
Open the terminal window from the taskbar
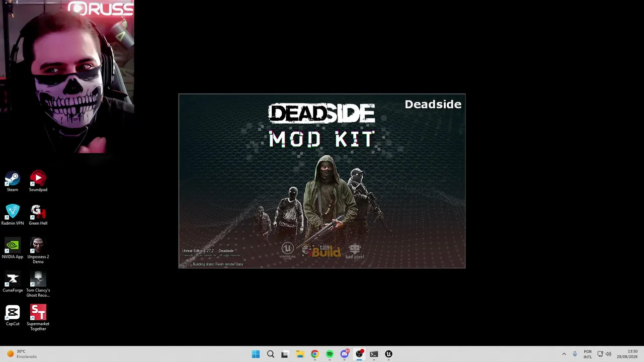(374, 354)
